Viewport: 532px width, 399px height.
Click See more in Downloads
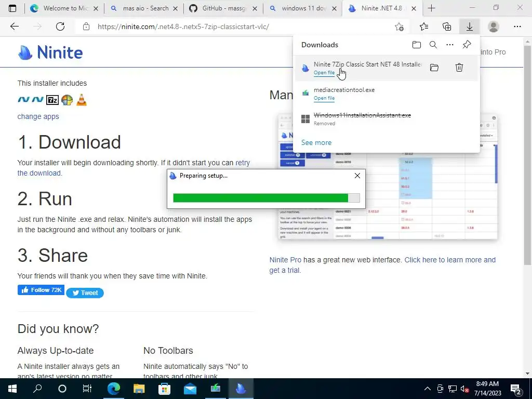click(x=316, y=142)
